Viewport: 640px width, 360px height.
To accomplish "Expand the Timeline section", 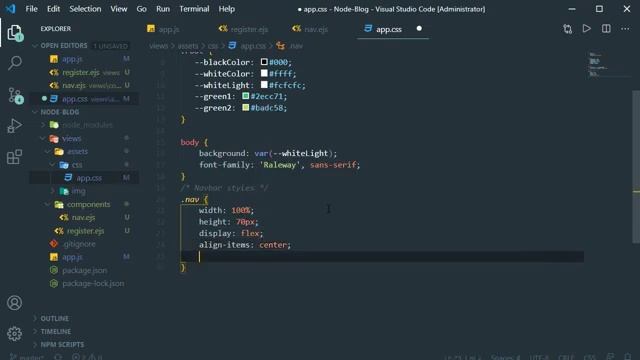I will click(56, 331).
